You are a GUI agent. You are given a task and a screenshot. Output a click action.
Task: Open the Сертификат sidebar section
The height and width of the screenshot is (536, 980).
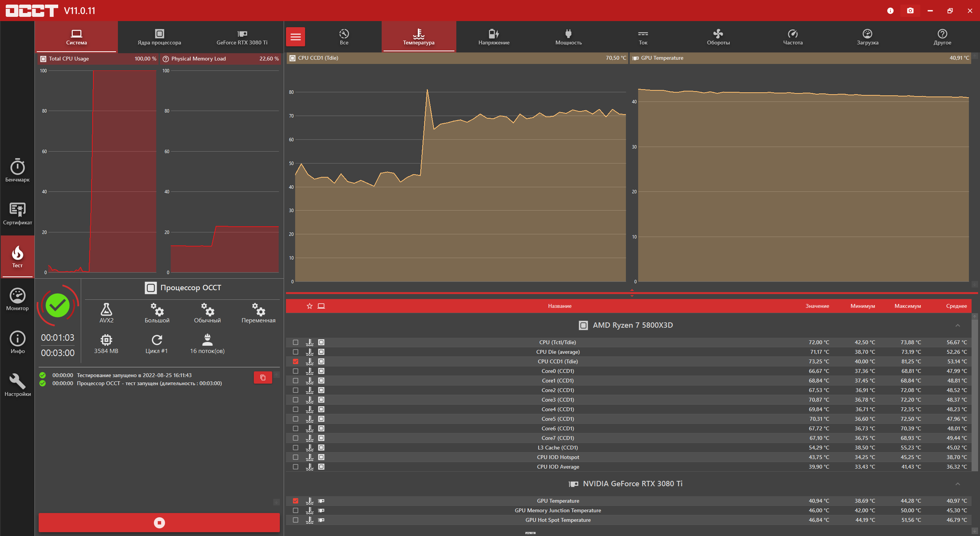(x=17, y=214)
